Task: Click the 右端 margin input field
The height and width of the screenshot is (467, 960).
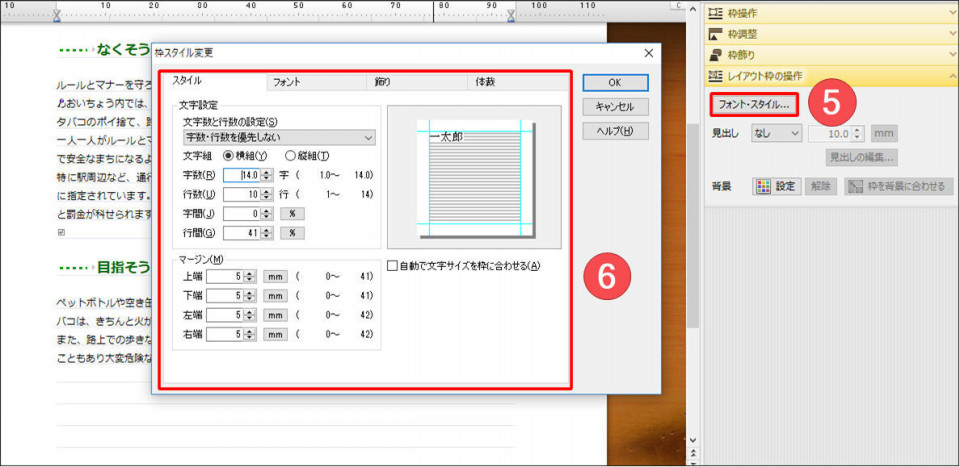Action: (x=225, y=335)
